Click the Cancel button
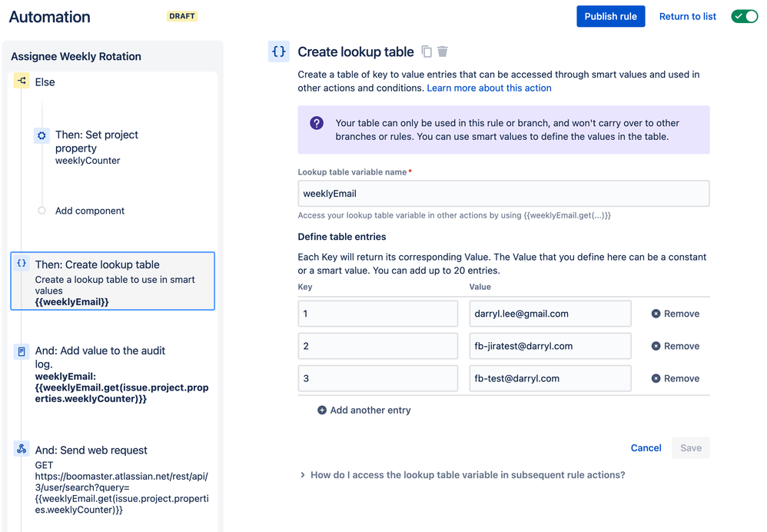The image size is (767, 532). click(646, 448)
